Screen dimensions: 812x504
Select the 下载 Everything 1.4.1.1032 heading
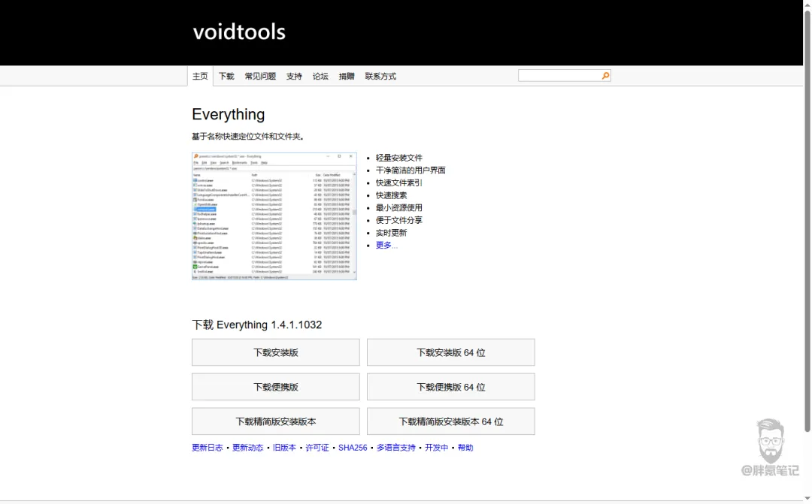[x=257, y=325]
